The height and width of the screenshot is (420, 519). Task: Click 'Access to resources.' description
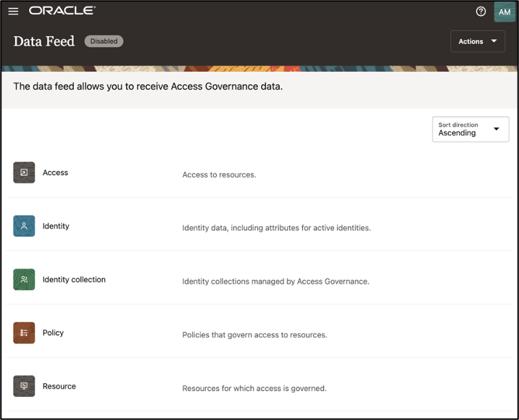219,175
